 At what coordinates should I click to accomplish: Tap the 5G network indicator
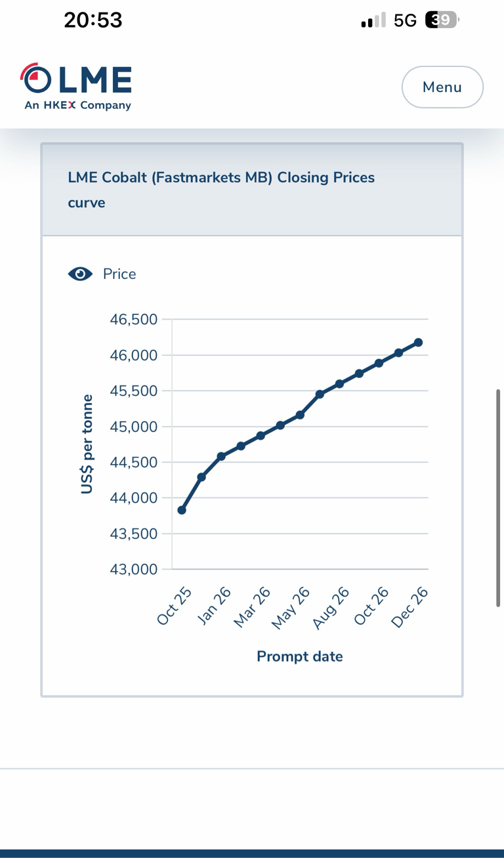tap(405, 21)
